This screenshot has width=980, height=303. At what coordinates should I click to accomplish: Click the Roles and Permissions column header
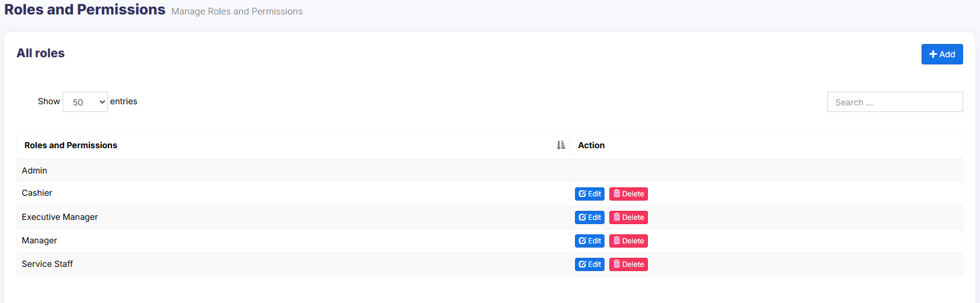click(x=71, y=145)
